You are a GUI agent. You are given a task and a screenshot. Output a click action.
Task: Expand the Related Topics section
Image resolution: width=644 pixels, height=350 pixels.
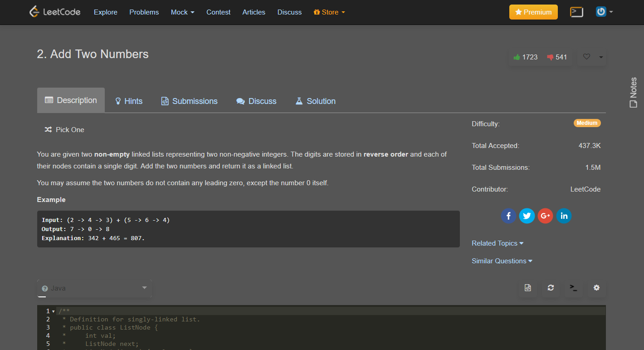pos(497,243)
